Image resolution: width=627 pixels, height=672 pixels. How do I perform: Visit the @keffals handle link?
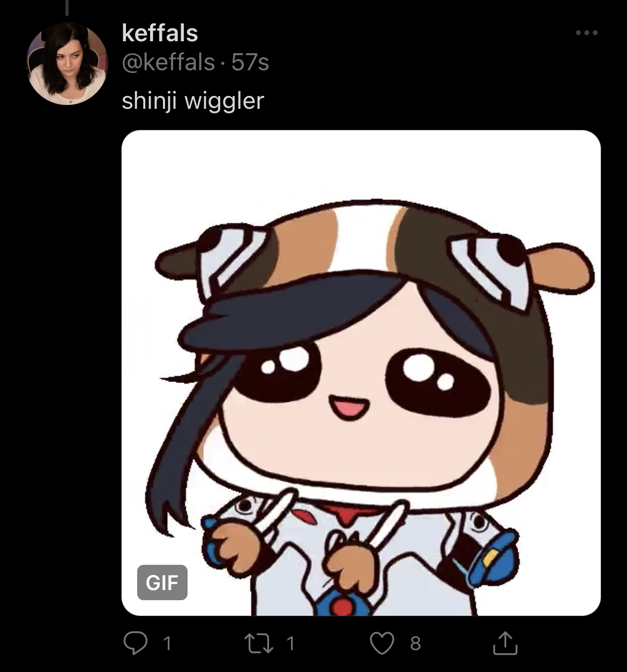click(168, 63)
